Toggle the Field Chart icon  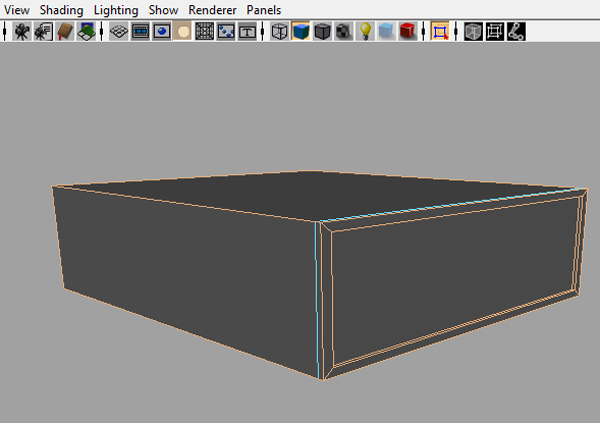click(x=204, y=31)
